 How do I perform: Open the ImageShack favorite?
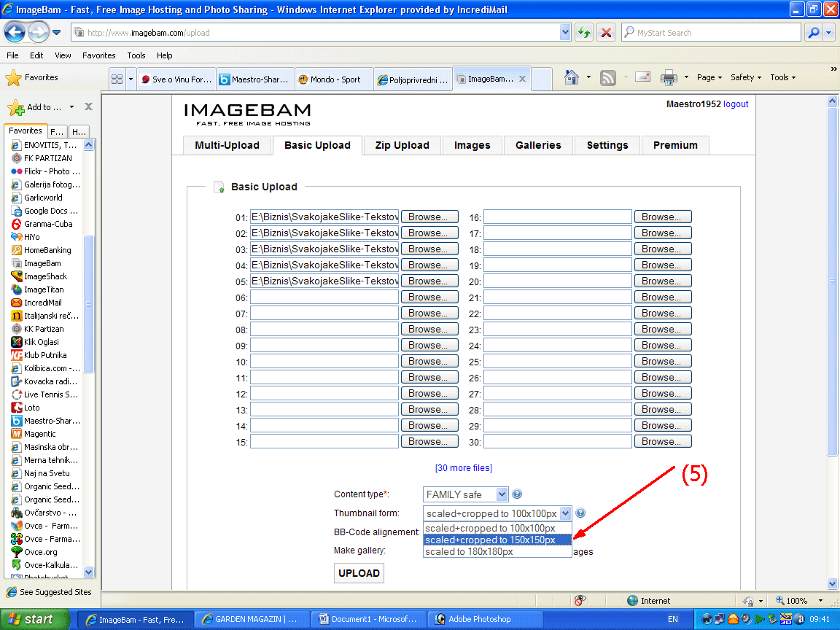pyautogui.click(x=39, y=276)
